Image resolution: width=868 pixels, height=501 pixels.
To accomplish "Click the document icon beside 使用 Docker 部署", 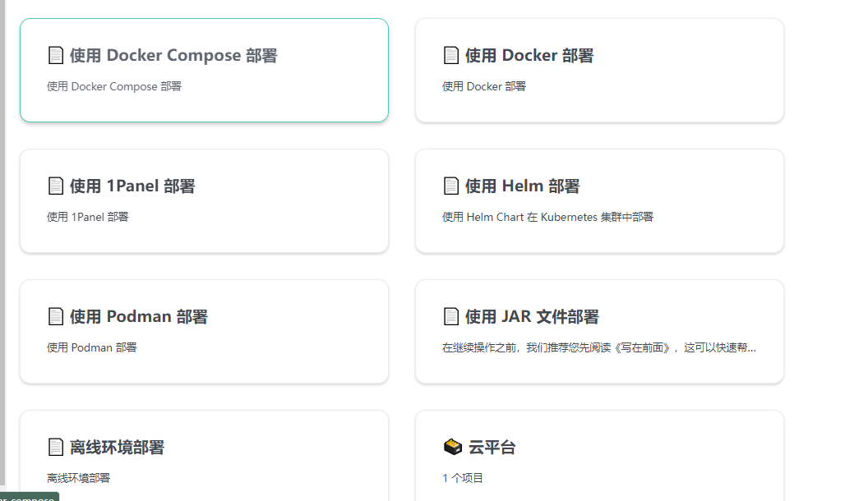I will tap(451, 55).
